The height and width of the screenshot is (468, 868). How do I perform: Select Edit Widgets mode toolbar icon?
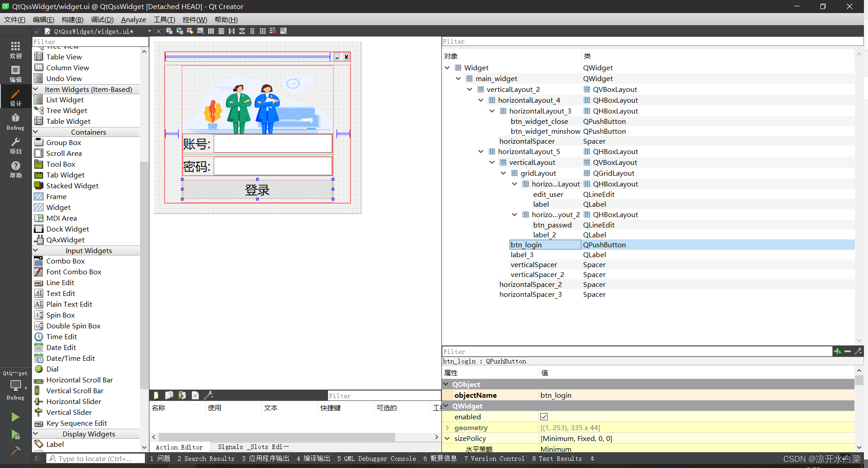pyautogui.click(x=169, y=31)
